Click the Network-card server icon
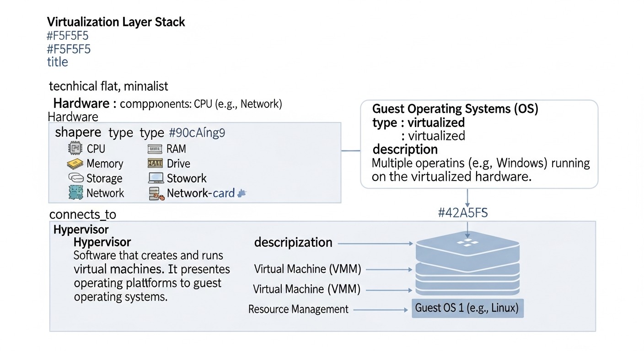This screenshot has height=351, width=644. [x=156, y=193]
